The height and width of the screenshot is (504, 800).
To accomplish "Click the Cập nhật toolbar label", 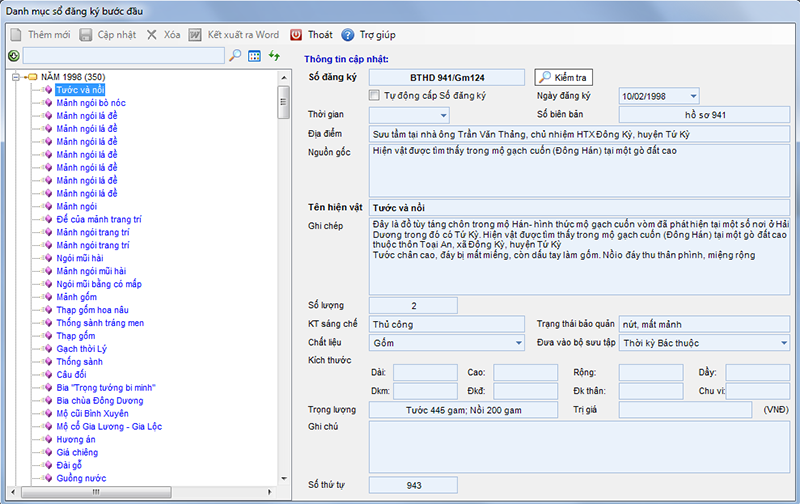I will pyautogui.click(x=117, y=35).
